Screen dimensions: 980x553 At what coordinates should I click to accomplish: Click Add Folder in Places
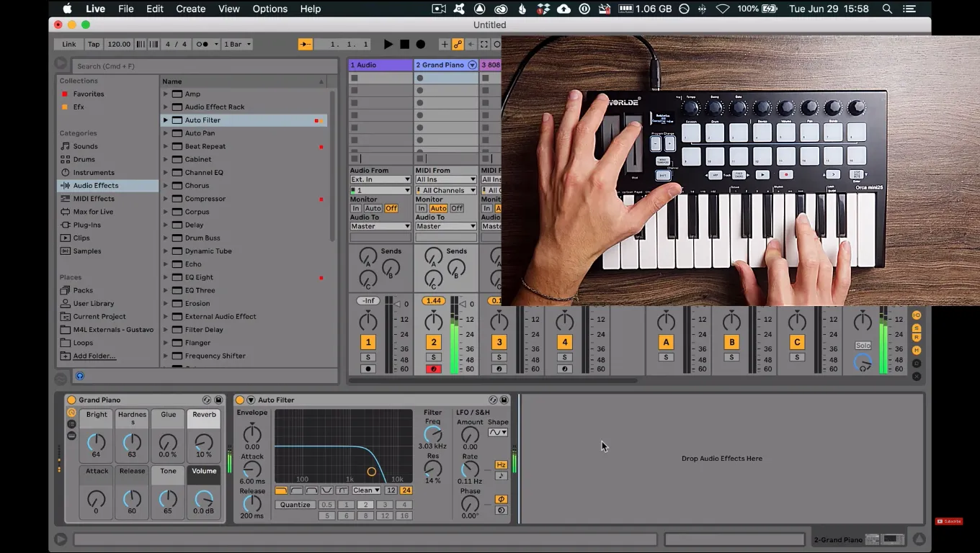coord(94,356)
